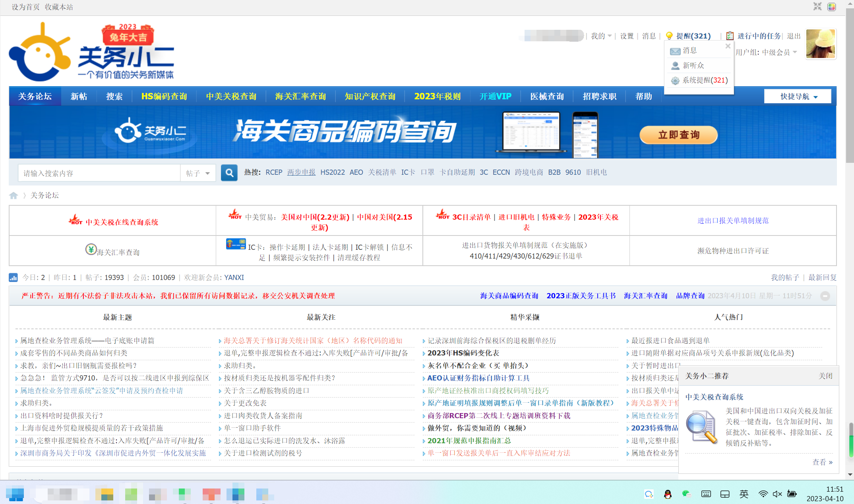Open the 关务论坛 nav tab

pos(35,97)
